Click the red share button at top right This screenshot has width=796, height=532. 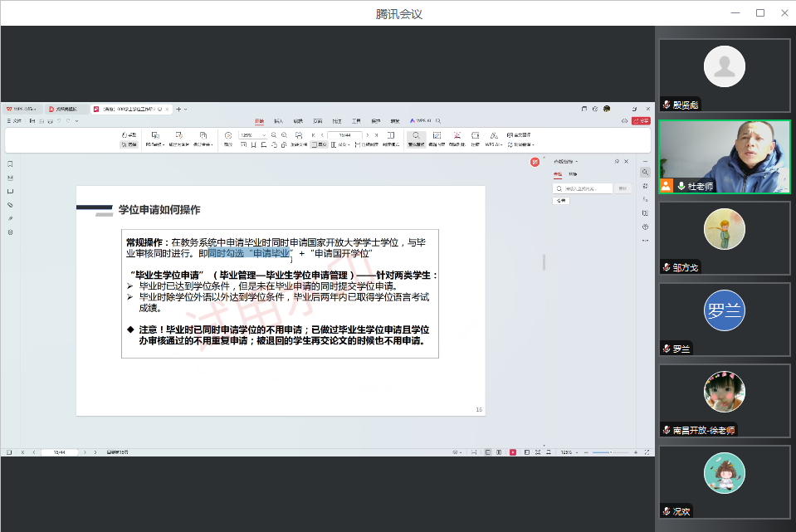coord(640,121)
